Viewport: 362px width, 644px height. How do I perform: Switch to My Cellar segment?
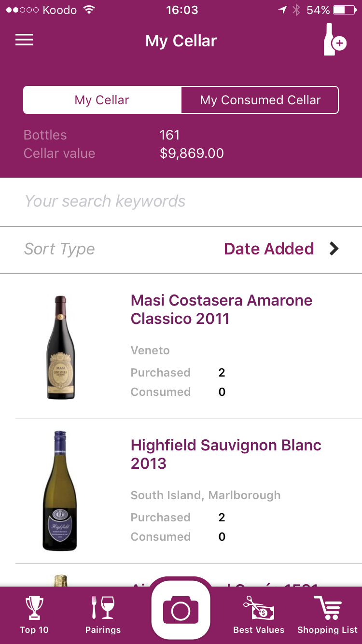coord(102,100)
